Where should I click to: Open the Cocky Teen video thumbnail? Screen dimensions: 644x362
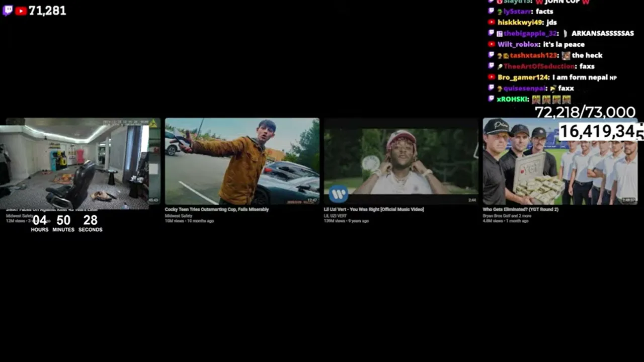[242, 161]
